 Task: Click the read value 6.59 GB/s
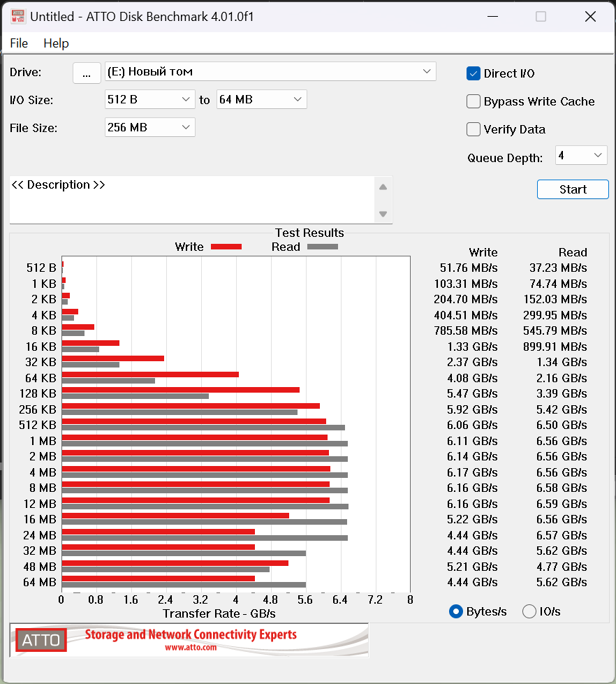562,504
